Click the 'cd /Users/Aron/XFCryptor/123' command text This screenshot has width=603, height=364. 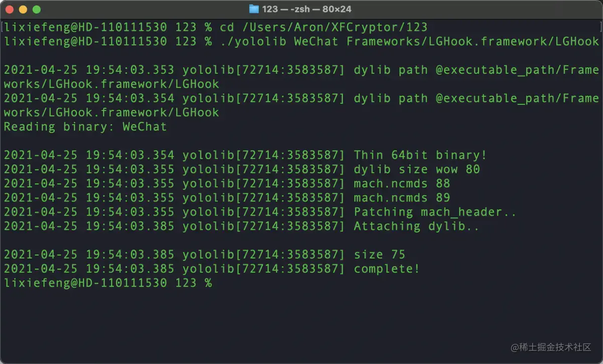tap(323, 27)
